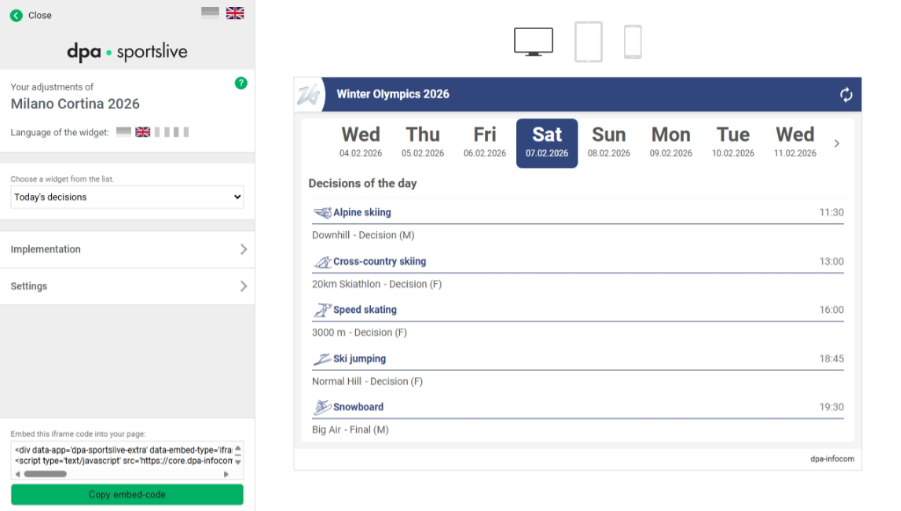Show next days with right arrow

(837, 143)
